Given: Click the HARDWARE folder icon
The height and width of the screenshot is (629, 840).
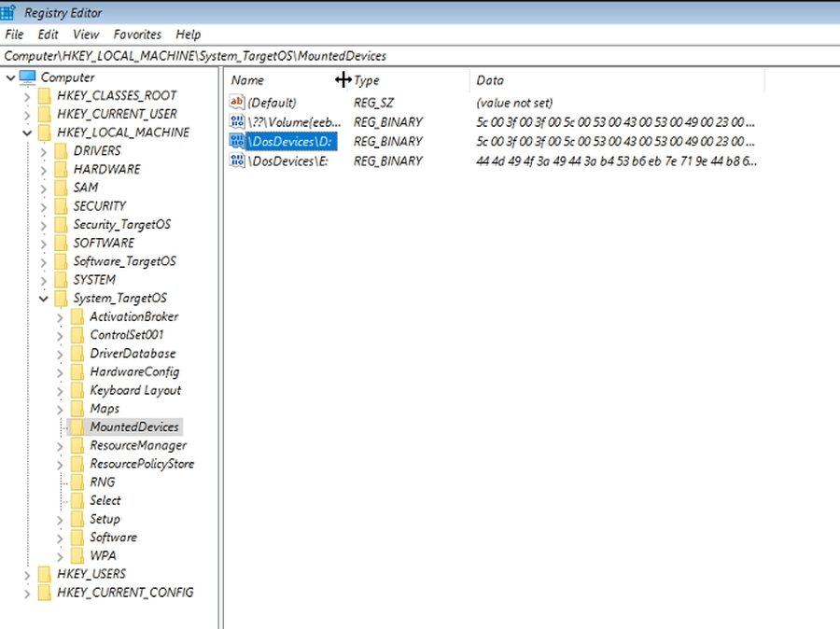Looking at the screenshot, I should pyautogui.click(x=61, y=169).
